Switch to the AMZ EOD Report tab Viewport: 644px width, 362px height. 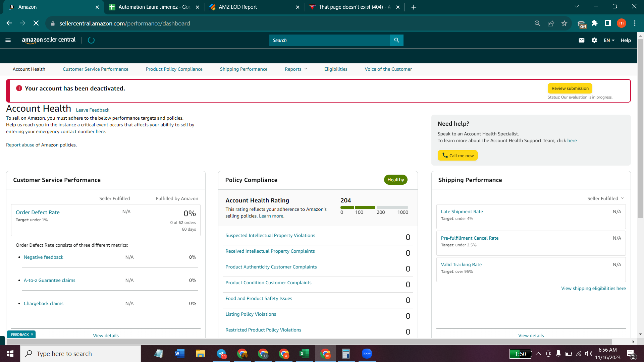point(254,7)
